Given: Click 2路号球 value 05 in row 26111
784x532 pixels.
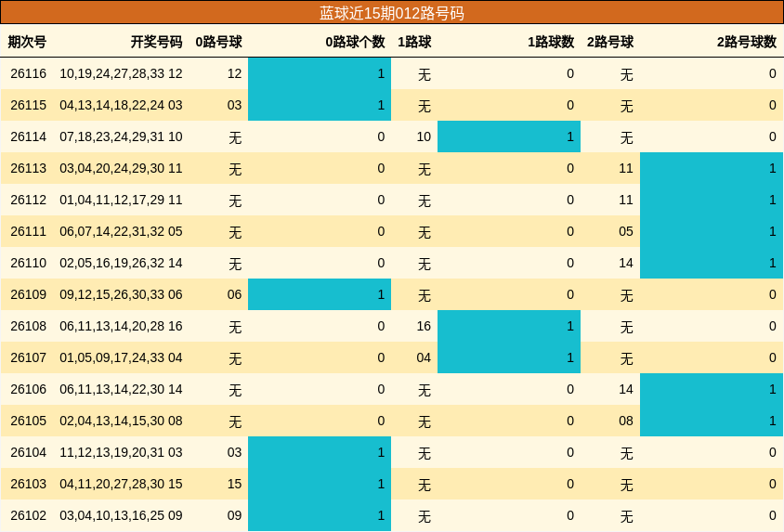Looking at the screenshot, I should click(626, 232).
